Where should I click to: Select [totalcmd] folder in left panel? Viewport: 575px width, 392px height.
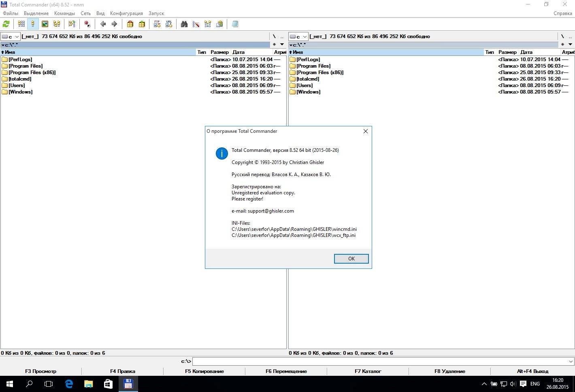coord(20,79)
